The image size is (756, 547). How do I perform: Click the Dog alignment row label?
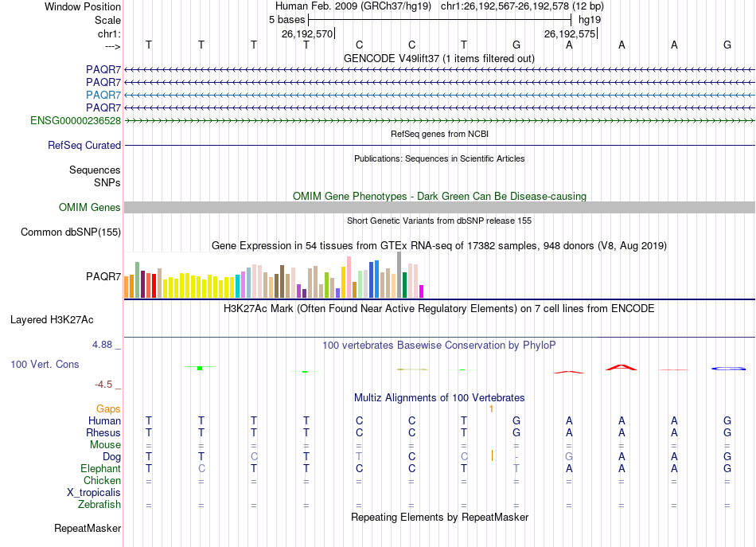111,456
